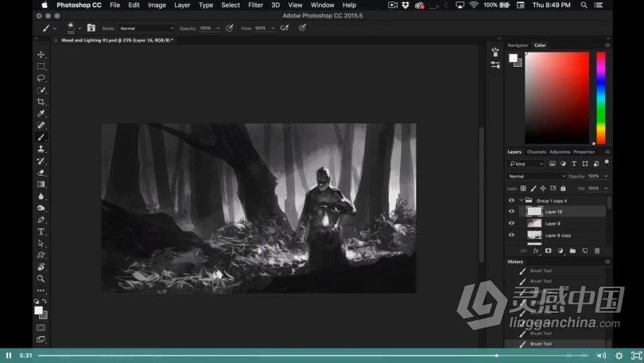Open the Layer menu

(x=182, y=5)
